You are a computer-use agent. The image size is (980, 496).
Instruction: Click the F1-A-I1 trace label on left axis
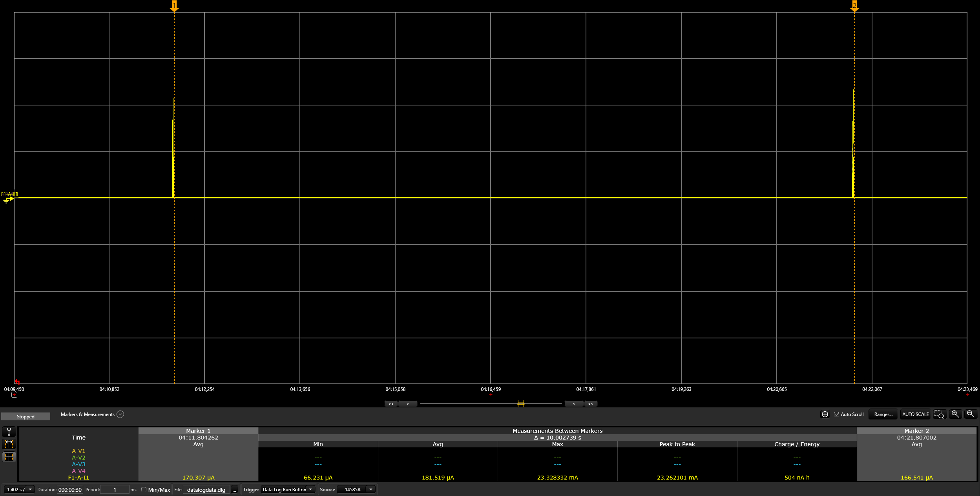9,194
